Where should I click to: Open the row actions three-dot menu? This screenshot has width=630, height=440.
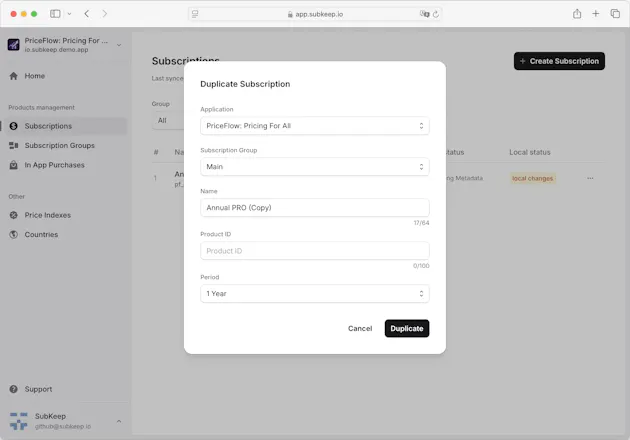(x=590, y=178)
